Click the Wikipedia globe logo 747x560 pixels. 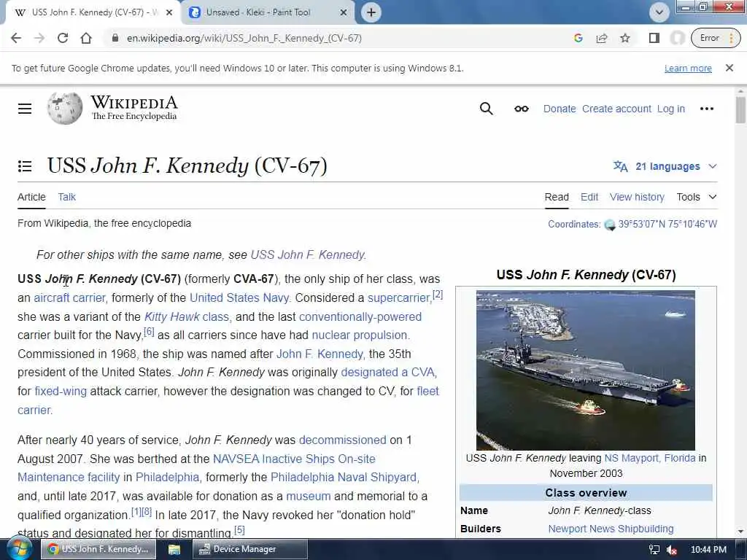point(65,109)
